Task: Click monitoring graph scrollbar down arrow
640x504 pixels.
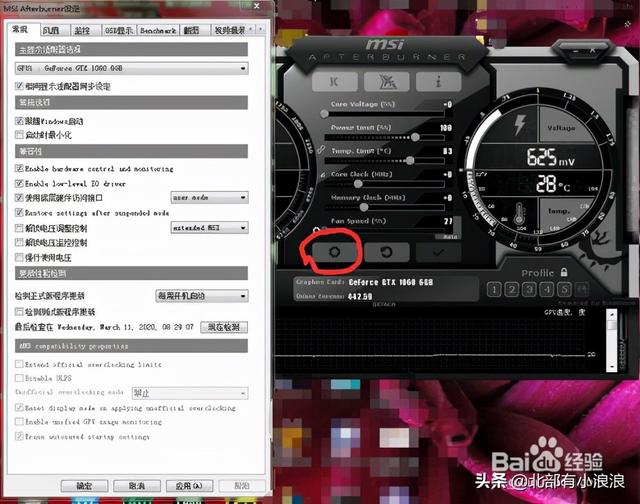Action: click(611, 366)
